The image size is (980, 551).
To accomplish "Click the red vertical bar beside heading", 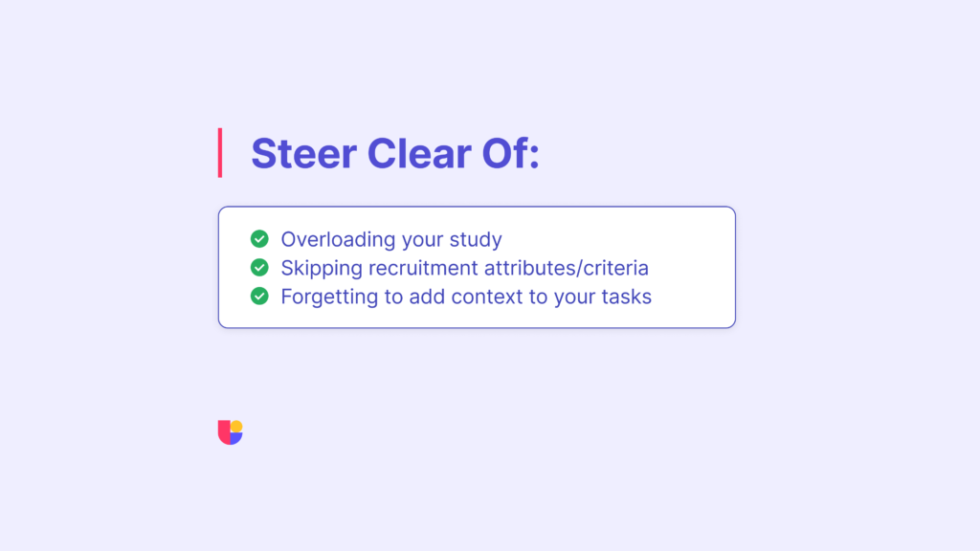I will (220, 153).
